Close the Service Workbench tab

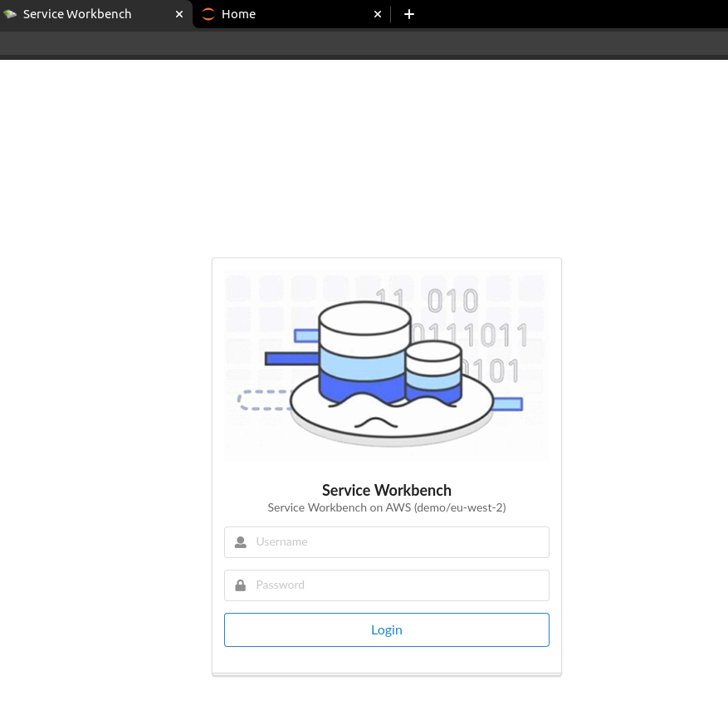[179, 14]
